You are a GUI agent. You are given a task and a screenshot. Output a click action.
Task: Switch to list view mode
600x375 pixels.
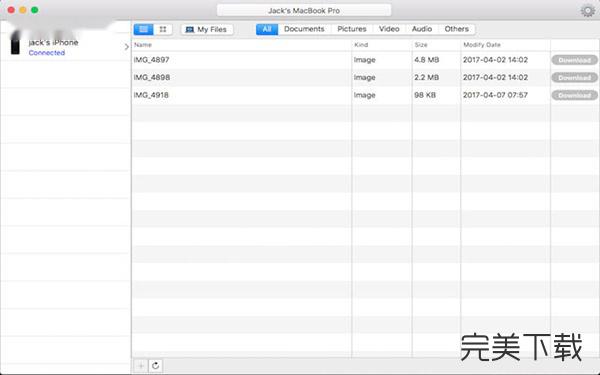click(143, 29)
